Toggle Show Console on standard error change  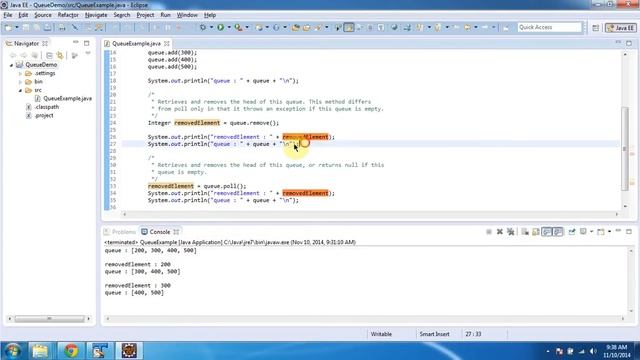pos(558,231)
